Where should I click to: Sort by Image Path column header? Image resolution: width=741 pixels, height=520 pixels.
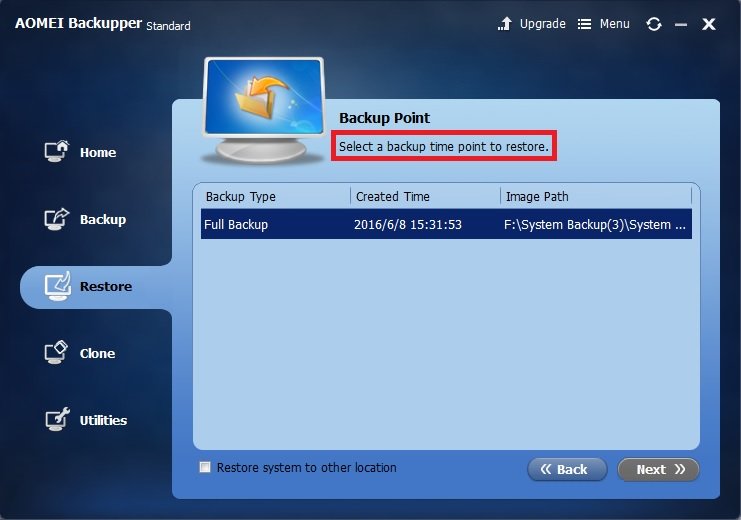(x=537, y=196)
